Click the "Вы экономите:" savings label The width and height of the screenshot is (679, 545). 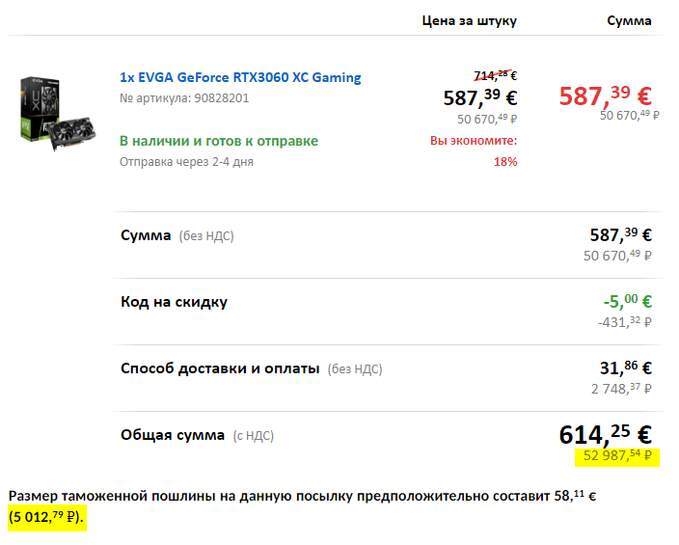click(473, 141)
